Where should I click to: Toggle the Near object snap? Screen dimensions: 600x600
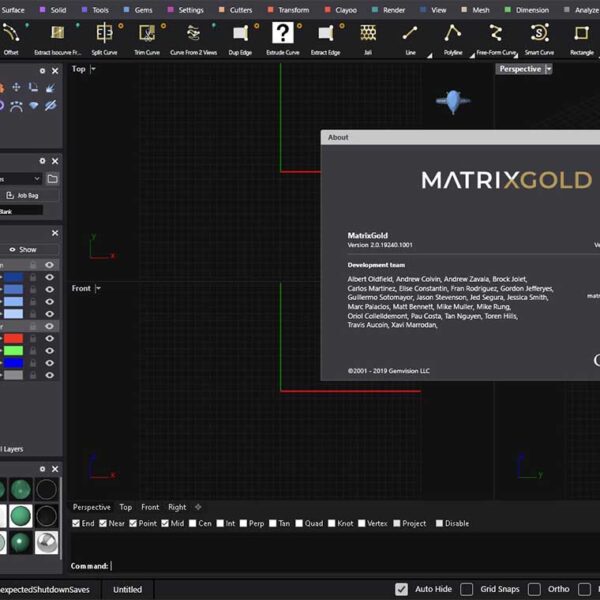[103, 523]
